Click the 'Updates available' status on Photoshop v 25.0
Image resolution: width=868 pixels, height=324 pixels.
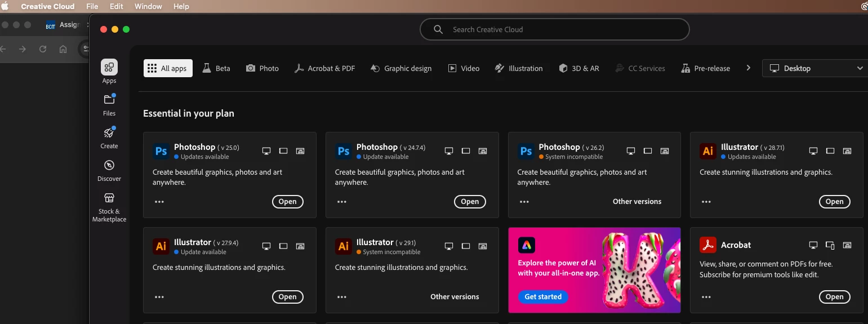(204, 157)
